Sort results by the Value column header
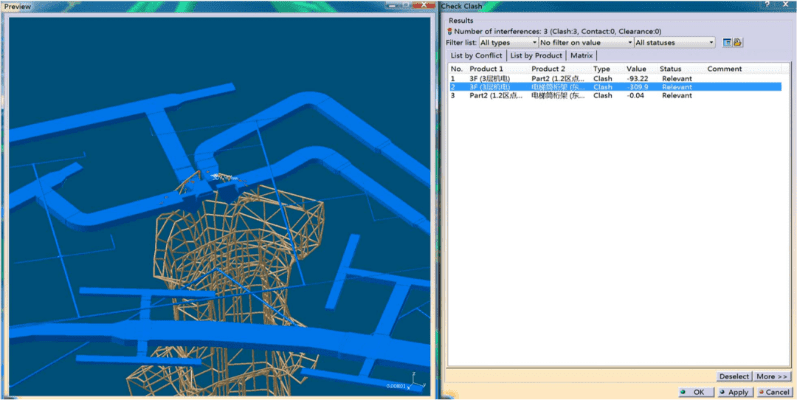 (637, 69)
